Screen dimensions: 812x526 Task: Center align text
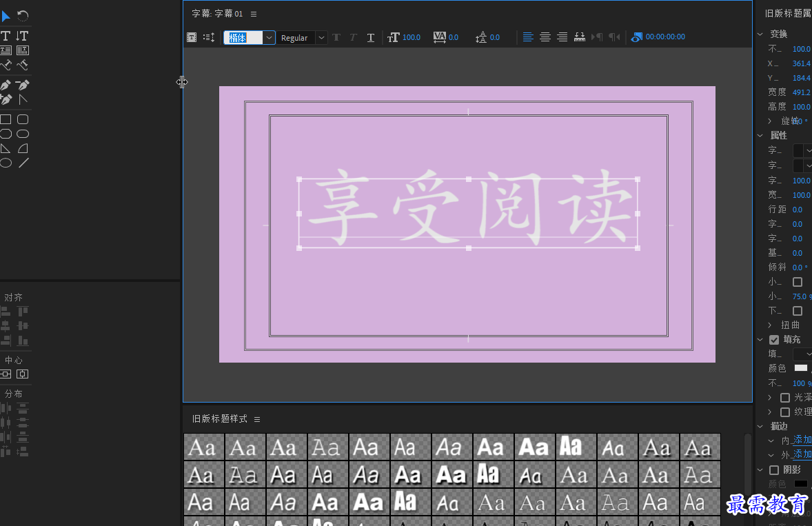[545, 37]
